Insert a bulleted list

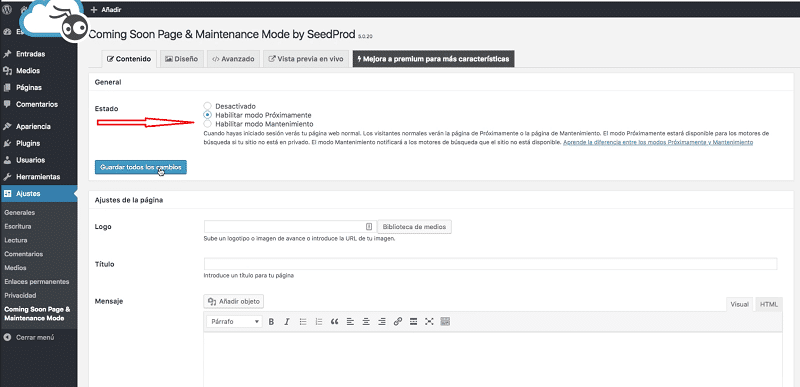[303, 322]
